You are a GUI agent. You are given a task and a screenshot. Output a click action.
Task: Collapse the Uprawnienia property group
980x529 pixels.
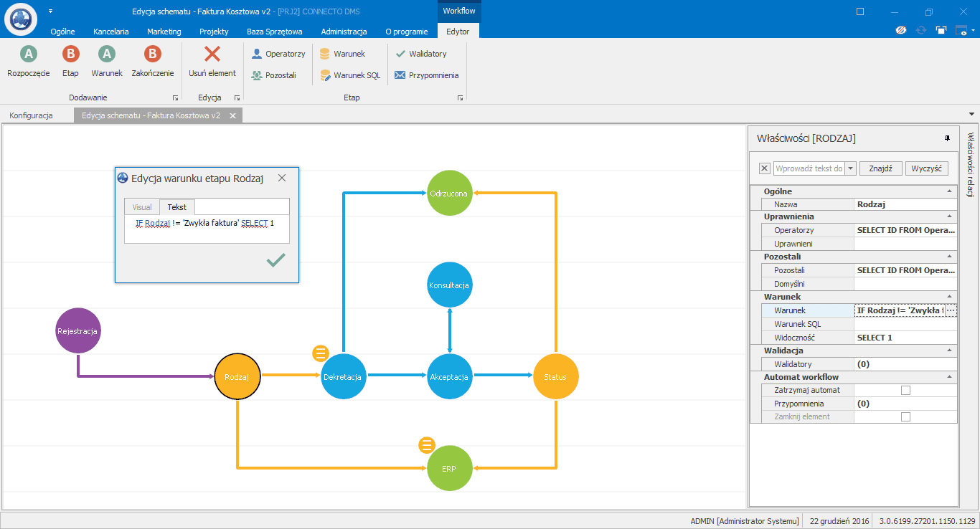[950, 216]
